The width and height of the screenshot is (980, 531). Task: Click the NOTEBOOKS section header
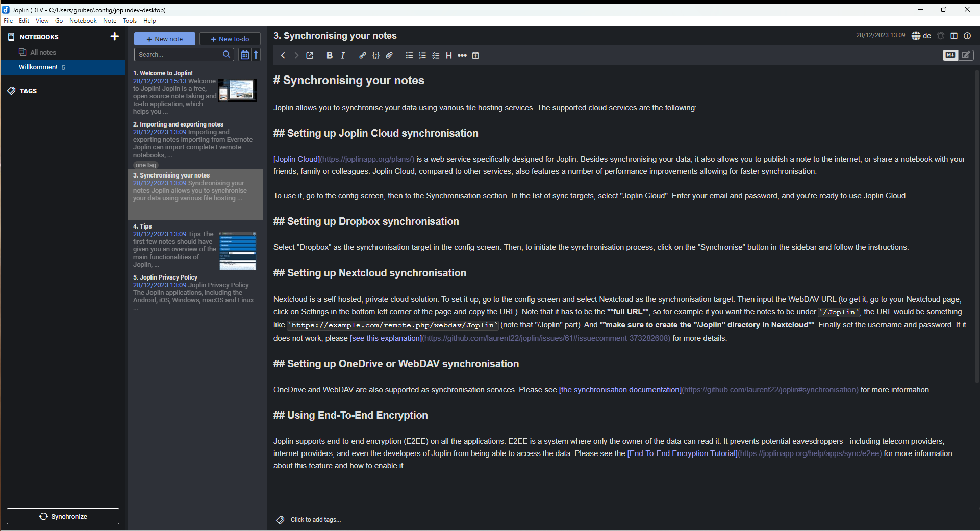click(x=39, y=37)
